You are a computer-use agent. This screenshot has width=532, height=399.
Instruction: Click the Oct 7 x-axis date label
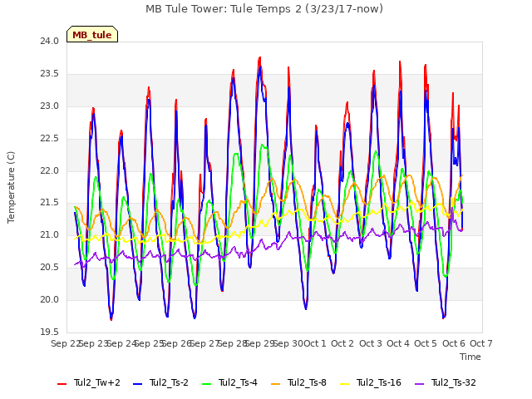[481, 343]
